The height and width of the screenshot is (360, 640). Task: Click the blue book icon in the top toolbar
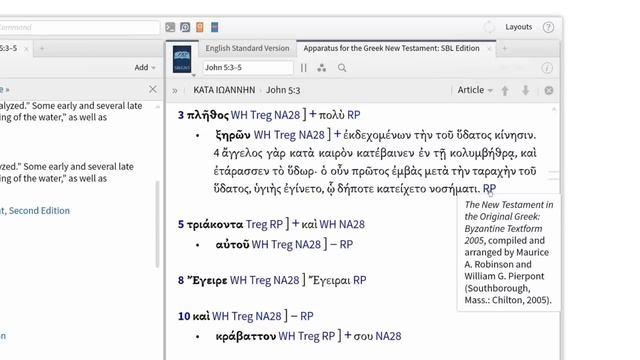(215, 27)
